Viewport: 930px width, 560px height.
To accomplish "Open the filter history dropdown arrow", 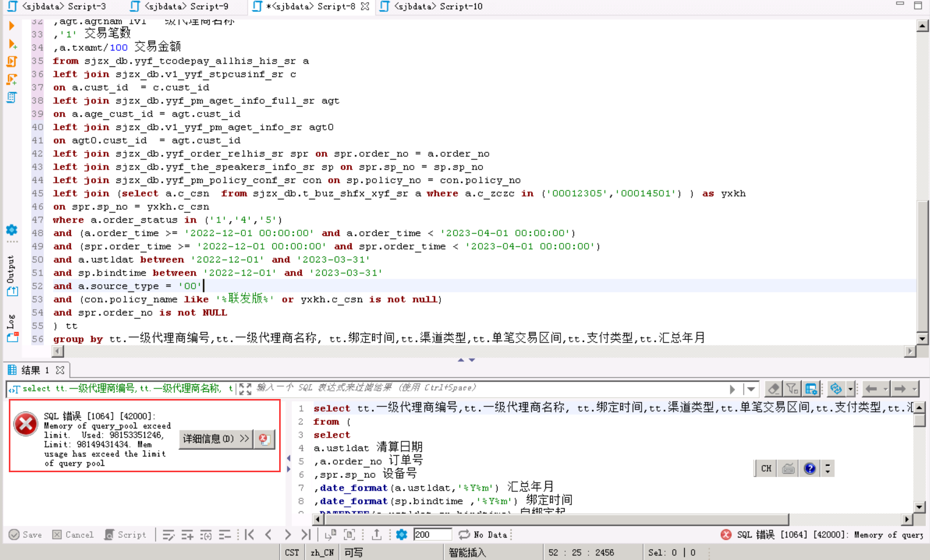I will point(751,389).
